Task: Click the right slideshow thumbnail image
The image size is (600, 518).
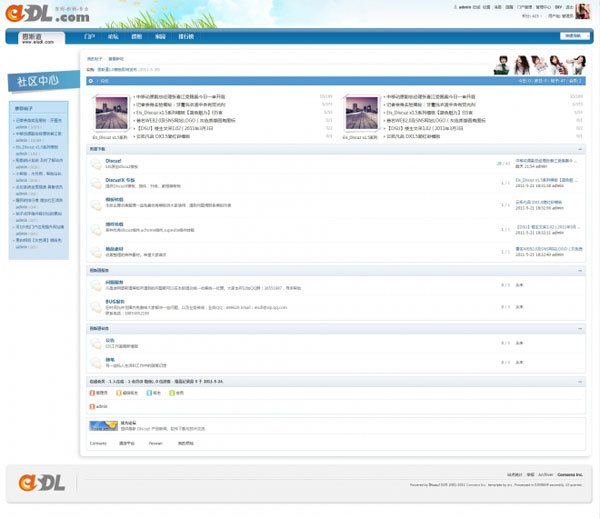Action: pyautogui.click(x=361, y=113)
